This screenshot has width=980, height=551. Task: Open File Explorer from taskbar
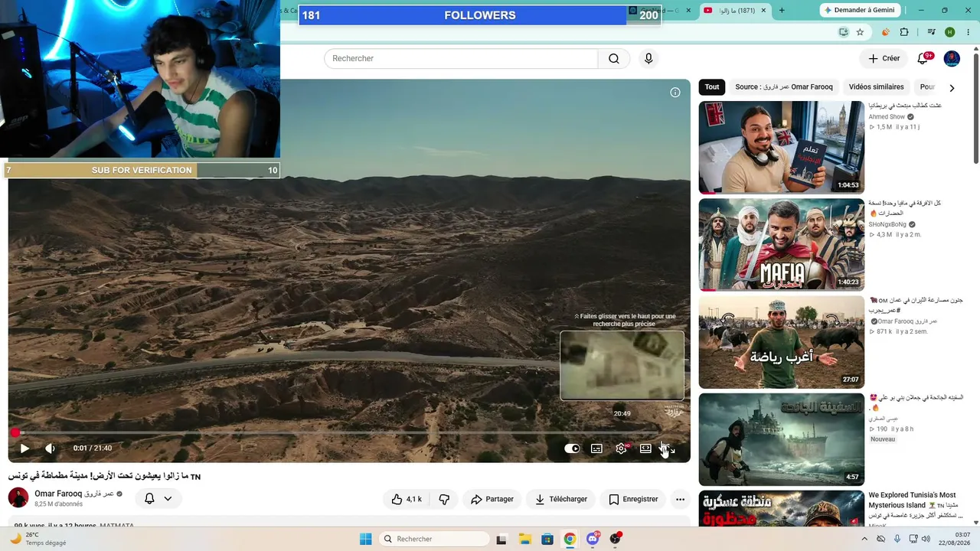(x=525, y=539)
